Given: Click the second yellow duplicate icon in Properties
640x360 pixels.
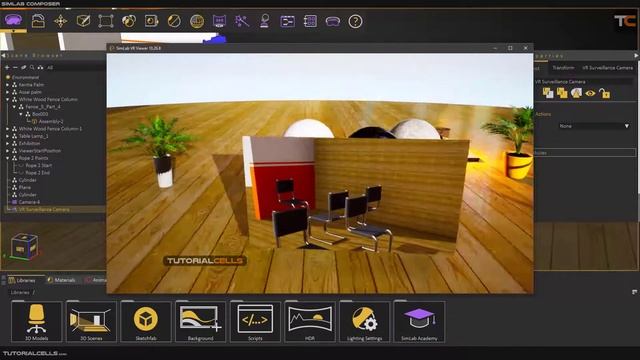Looking at the screenshot, I should [562, 93].
